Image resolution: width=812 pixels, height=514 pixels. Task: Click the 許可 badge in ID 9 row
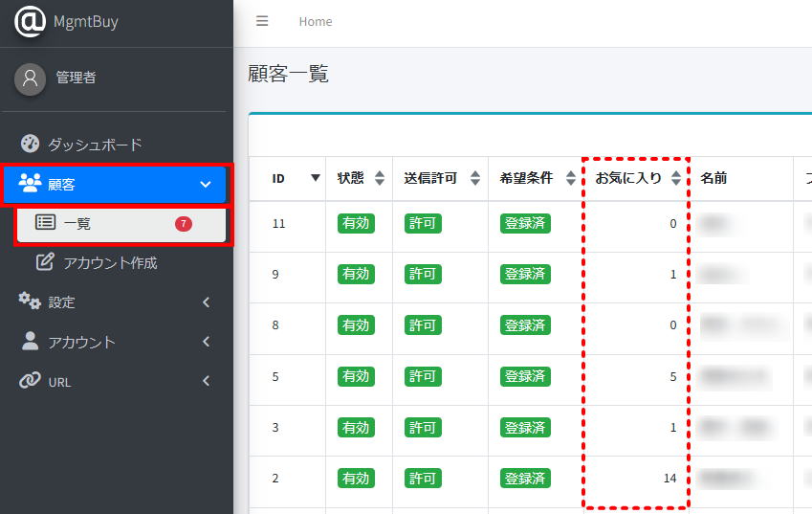423,274
